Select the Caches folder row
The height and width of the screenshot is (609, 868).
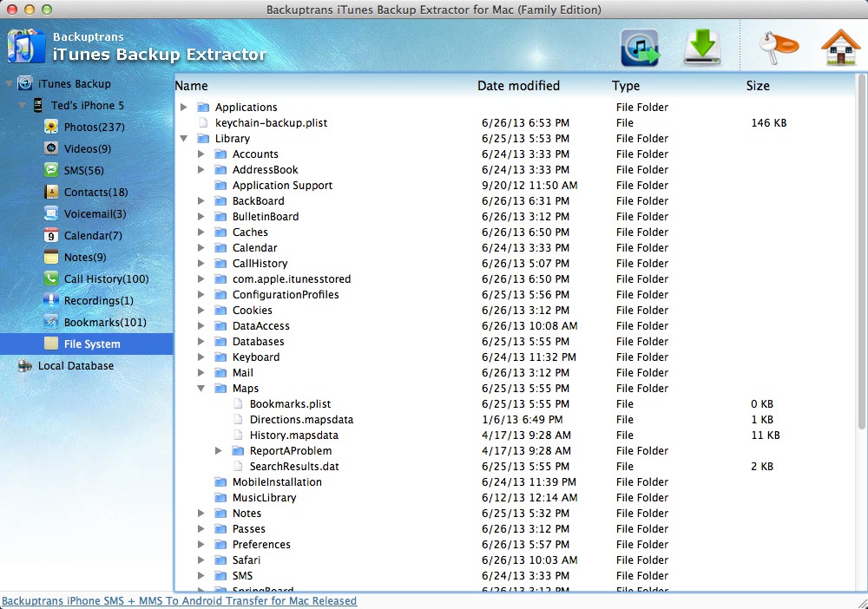click(x=515, y=232)
